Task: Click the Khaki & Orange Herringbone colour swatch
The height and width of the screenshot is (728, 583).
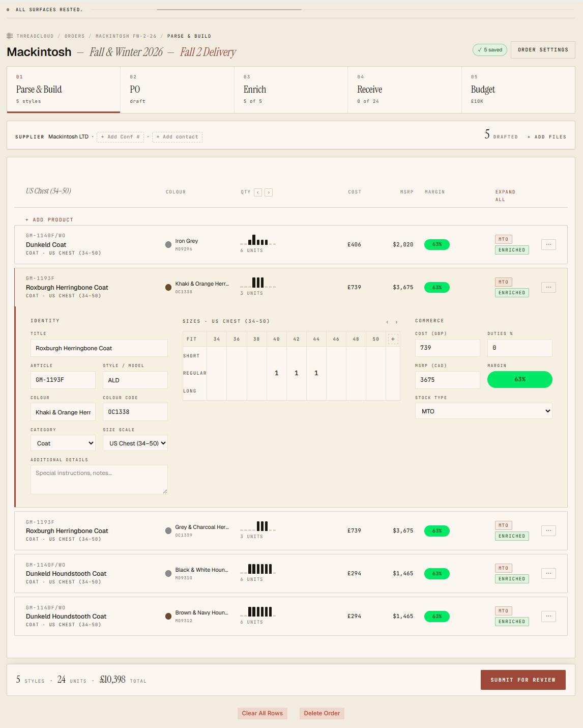Action: click(x=168, y=287)
